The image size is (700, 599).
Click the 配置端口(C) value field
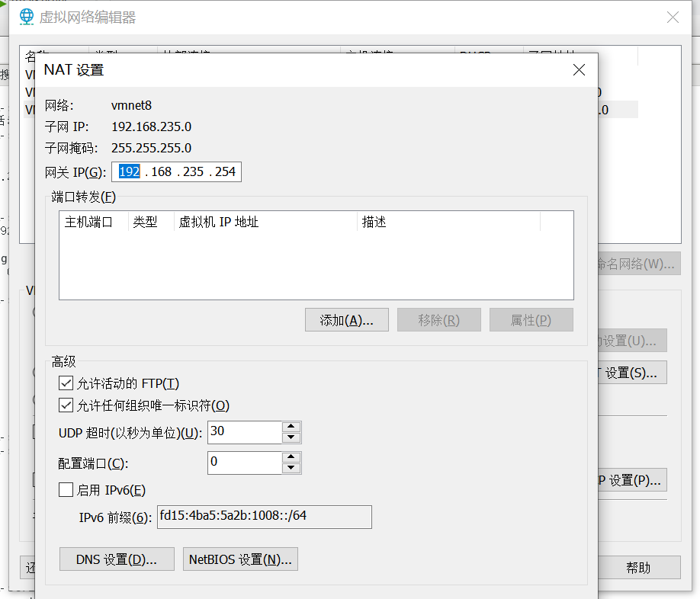point(245,463)
